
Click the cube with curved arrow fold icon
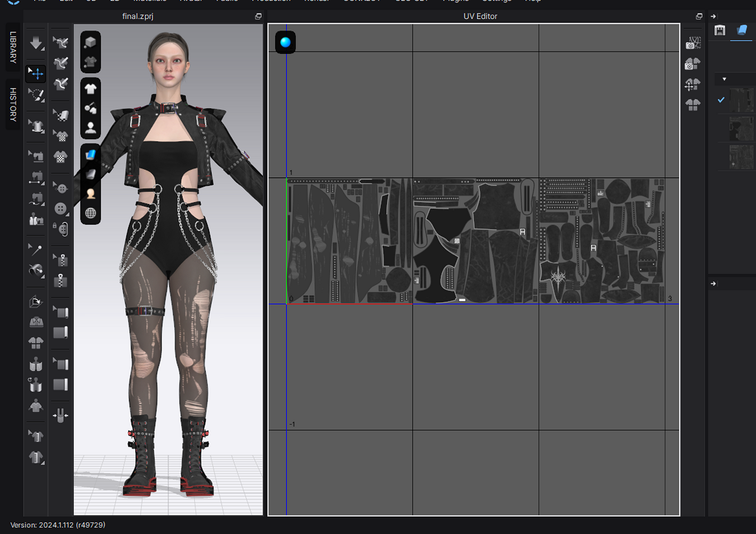point(36,302)
